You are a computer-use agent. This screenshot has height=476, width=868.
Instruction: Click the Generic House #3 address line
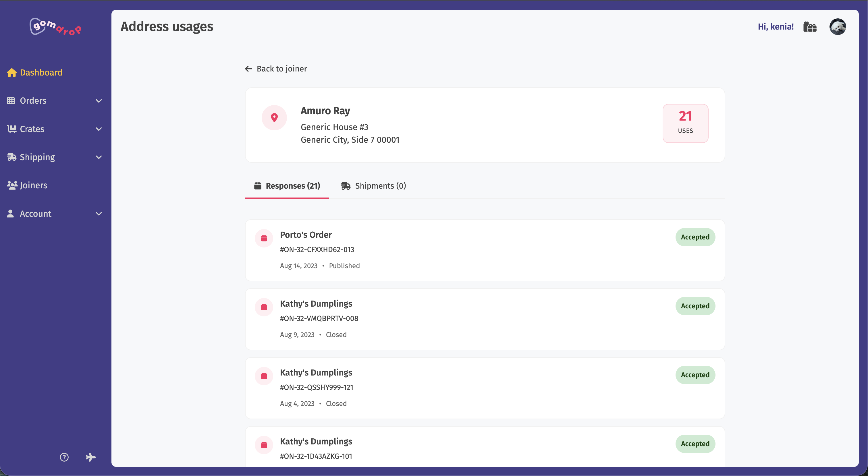click(334, 127)
